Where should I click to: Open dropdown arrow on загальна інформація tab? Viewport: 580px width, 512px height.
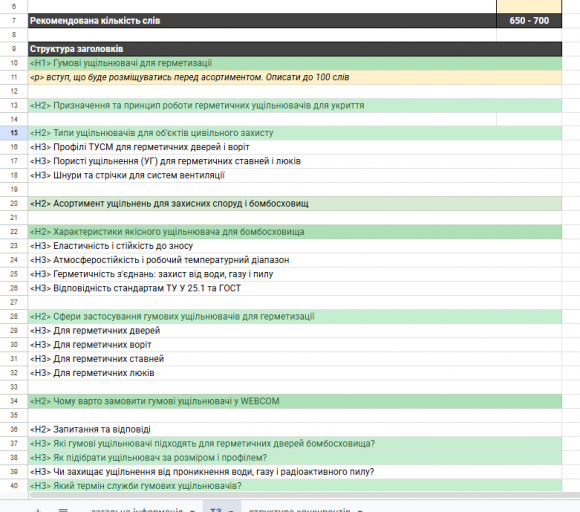(x=192, y=511)
